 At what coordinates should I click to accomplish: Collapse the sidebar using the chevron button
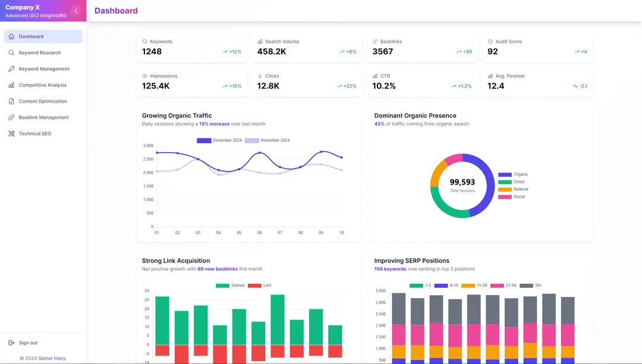(x=75, y=10)
